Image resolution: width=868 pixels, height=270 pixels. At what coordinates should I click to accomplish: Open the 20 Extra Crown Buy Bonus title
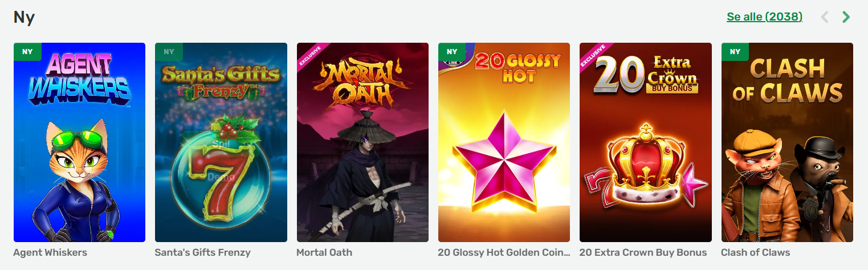pyautogui.click(x=643, y=252)
